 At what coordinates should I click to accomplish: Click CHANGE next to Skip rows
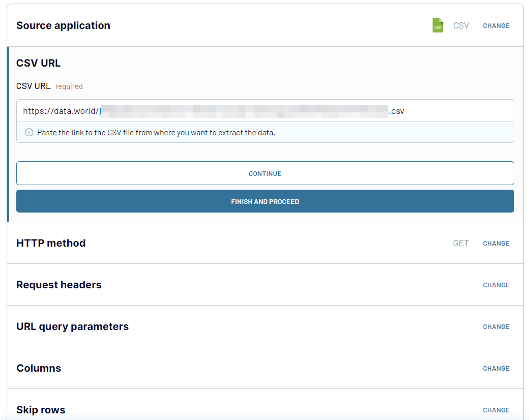[x=496, y=410]
